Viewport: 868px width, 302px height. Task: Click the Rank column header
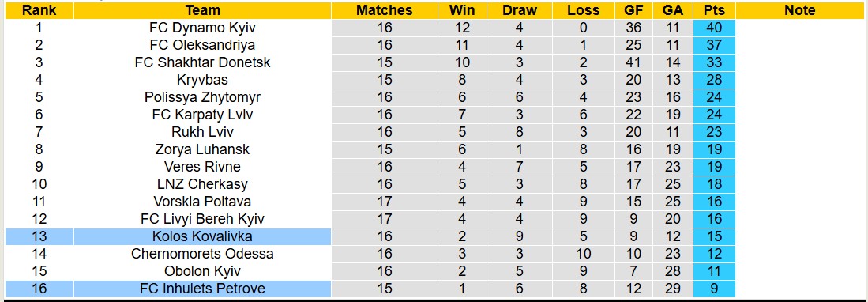(x=39, y=10)
